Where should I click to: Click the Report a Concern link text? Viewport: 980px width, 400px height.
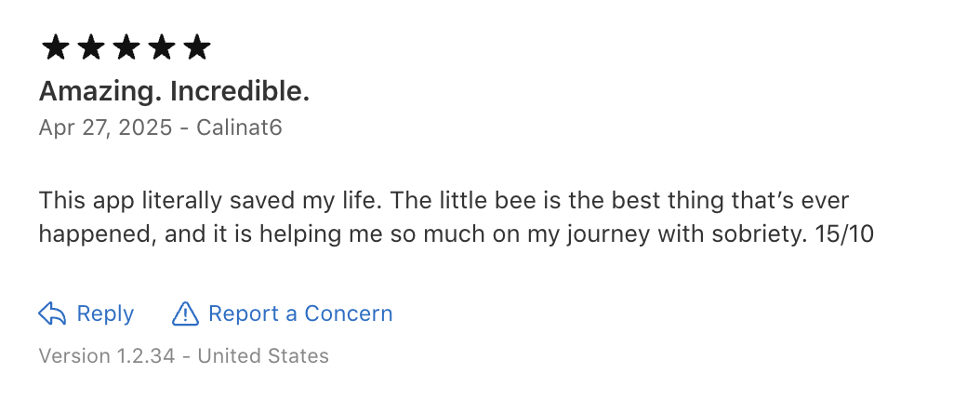click(300, 314)
